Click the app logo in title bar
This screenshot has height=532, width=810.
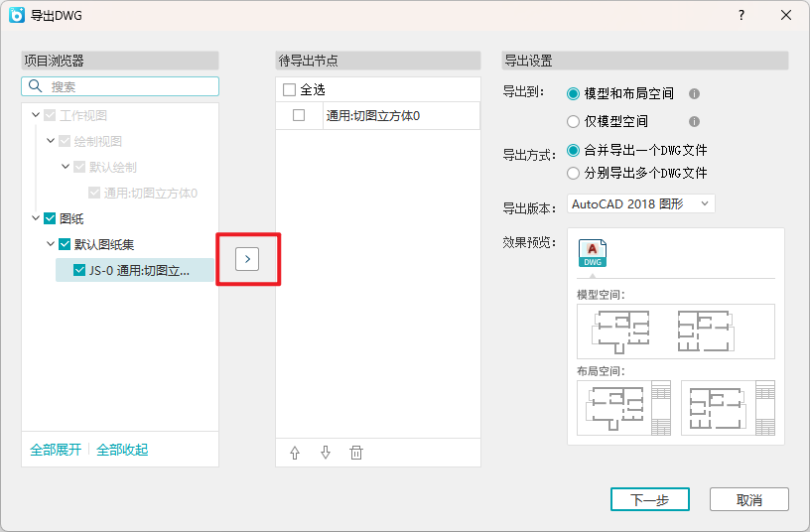pos(17,15)
